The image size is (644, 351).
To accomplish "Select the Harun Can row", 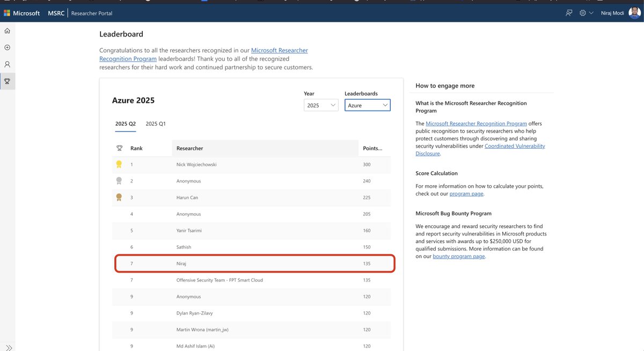I will [251, 198].
